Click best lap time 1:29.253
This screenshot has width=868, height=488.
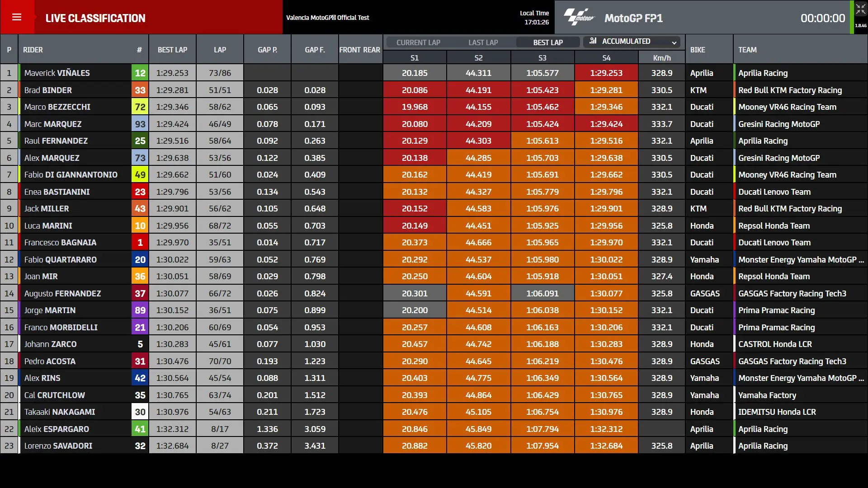click(172, 73)
